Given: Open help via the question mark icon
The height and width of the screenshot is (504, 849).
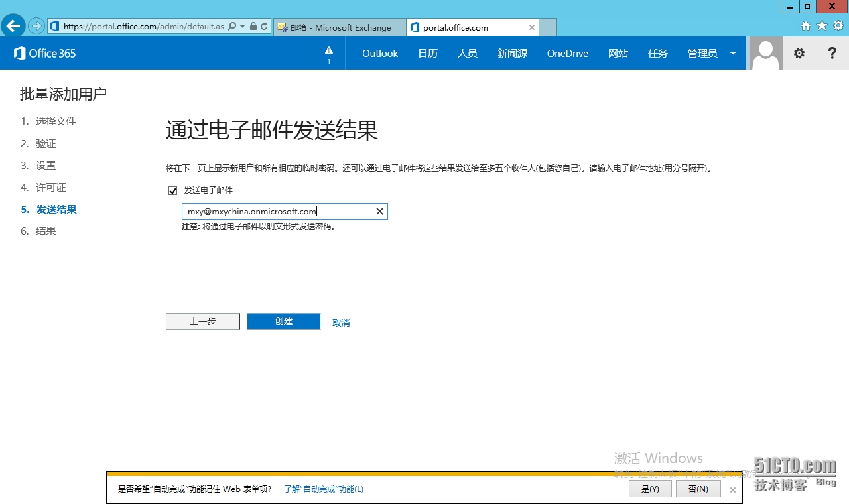Looking at the screenshot, I should (832, 53).
